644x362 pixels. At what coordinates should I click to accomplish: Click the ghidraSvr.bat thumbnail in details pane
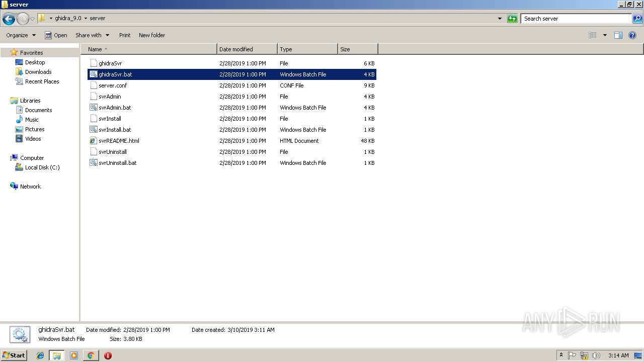pos(20,334)
